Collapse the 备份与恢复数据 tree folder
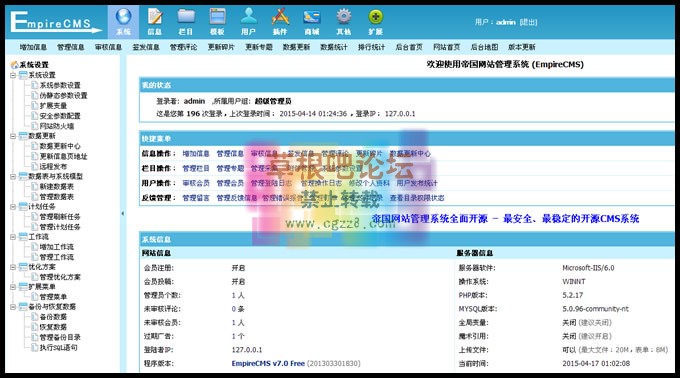 (13, 306)
